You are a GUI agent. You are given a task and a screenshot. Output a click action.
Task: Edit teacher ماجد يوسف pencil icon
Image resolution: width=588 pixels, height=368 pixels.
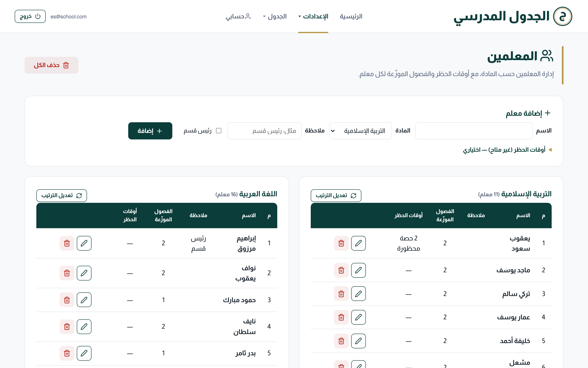click(358, 270)
